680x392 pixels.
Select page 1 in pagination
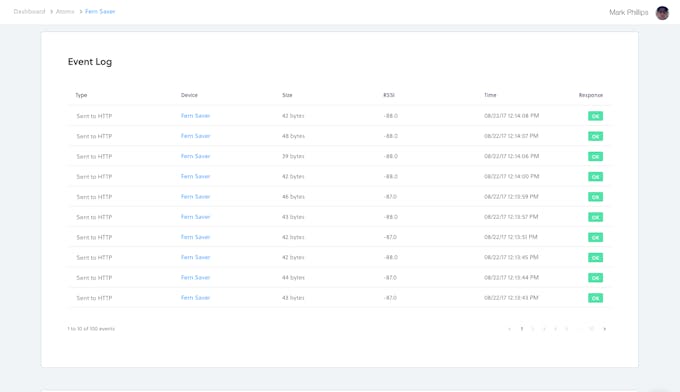pyautogui.click(x=522, y=329)
